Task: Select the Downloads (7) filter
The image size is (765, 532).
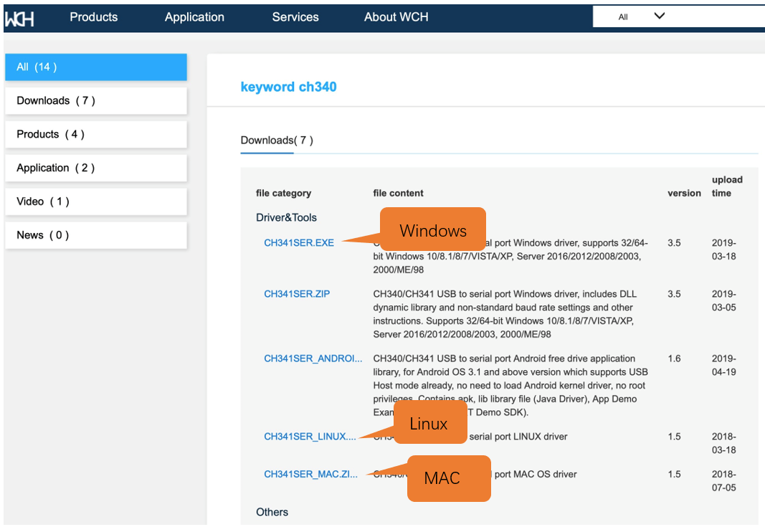Action: click(x=96, y=100)
